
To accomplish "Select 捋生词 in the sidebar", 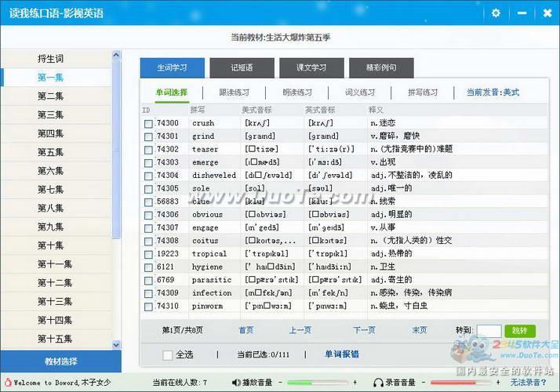I will click(56, 59).
